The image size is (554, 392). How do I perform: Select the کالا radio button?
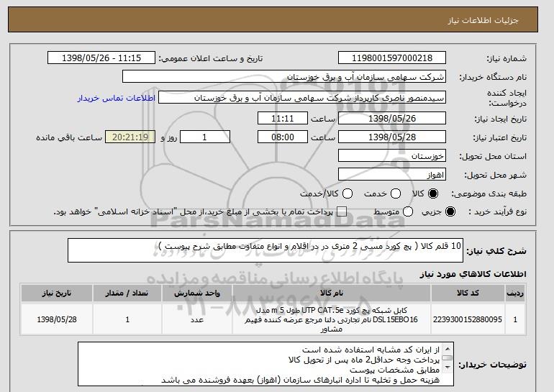pos(433,193)
